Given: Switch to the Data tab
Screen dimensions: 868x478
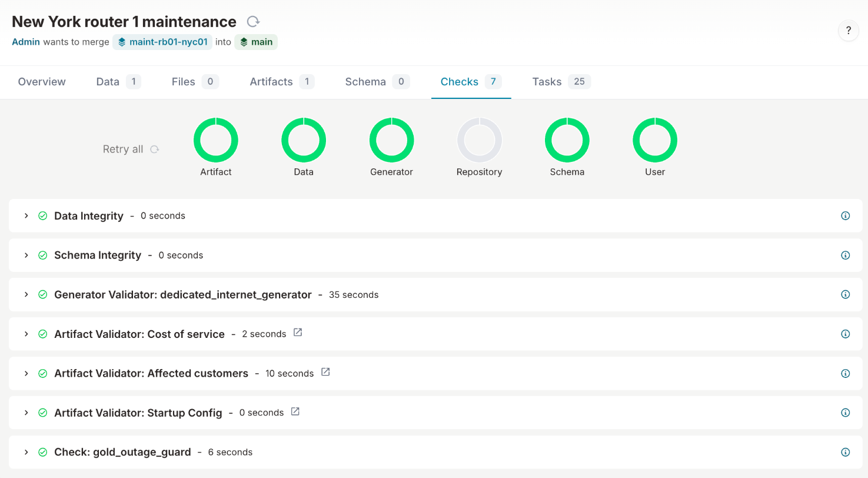Looking at the screenshot, I should point(118,82).
